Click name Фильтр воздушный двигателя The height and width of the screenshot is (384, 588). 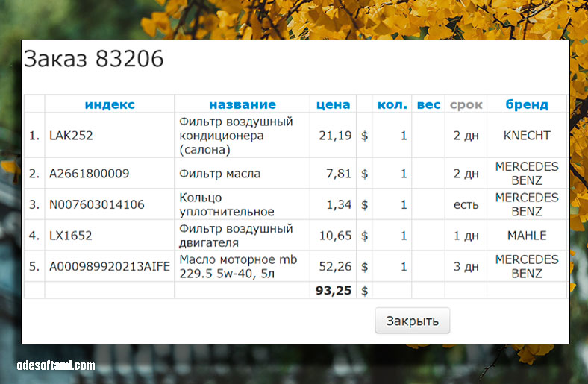click(236, 236)
